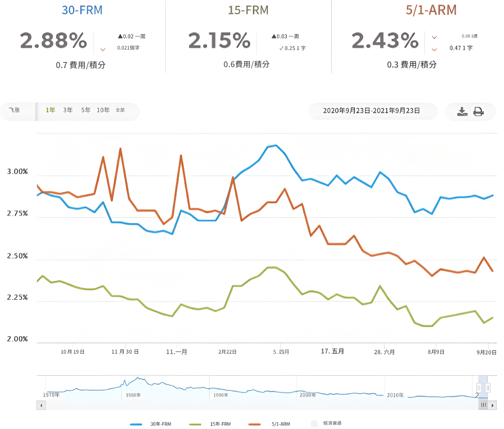504x429 pixels.
Task: Select the 10年 time range
Action: (x=103, y=110)
